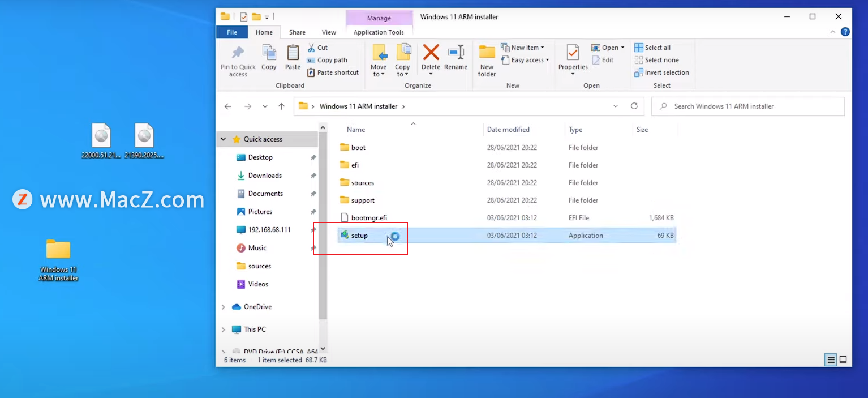868x398 pixels.
Task: Open the Copy to dropdown
Action: click(x=403, y=61)
